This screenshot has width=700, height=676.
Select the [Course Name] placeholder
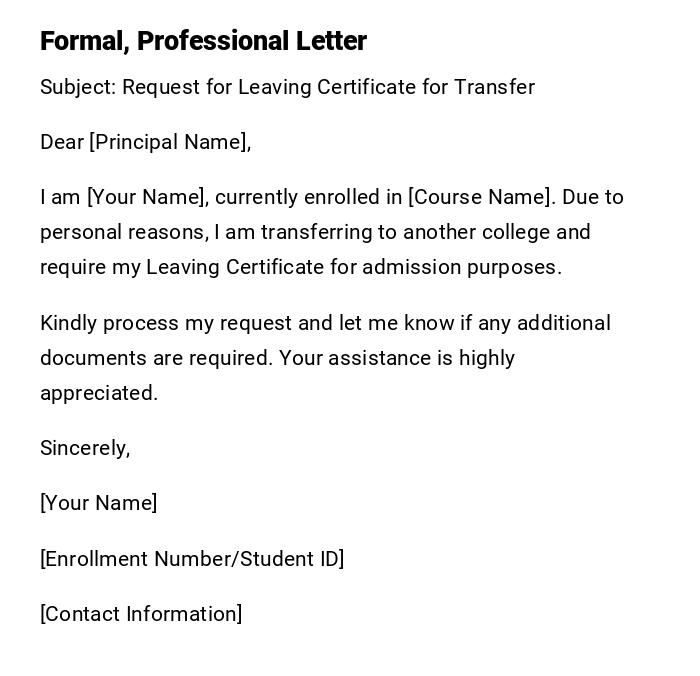point(481,197)
